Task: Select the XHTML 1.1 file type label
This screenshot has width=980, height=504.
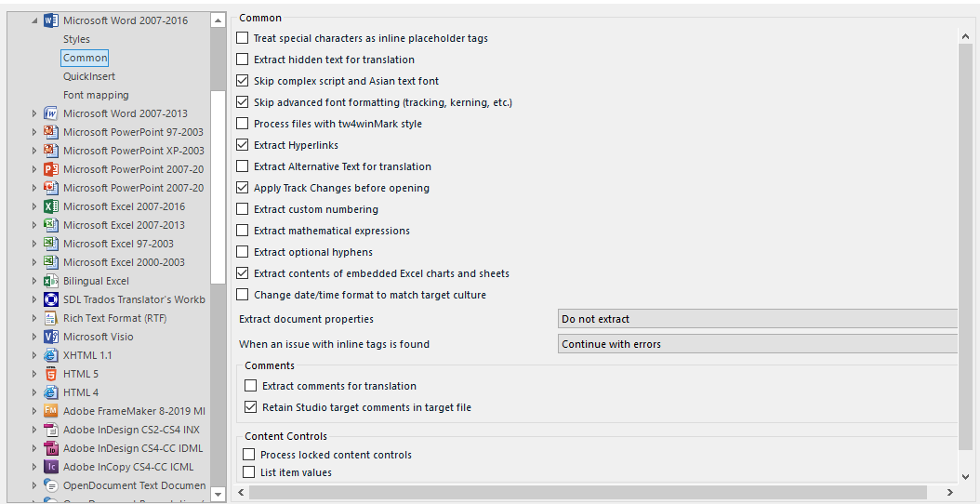Action: click(86, 355)
